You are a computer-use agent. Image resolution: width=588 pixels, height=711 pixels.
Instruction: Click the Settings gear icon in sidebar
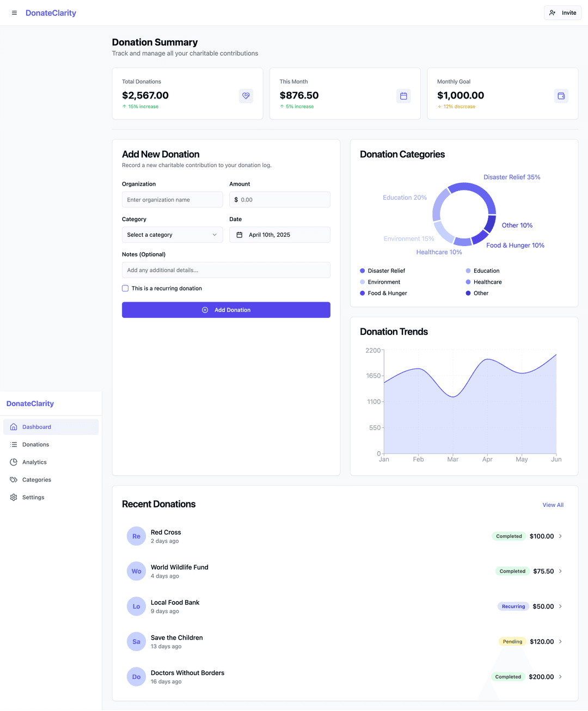tap(14, 498)
